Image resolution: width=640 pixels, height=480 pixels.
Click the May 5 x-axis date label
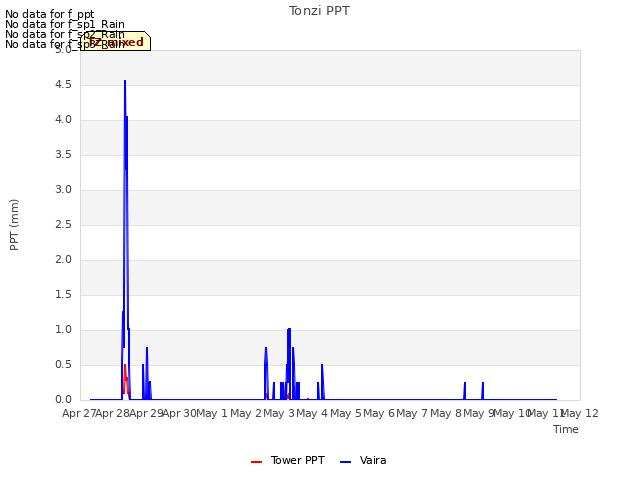click(x=346, y=413)
